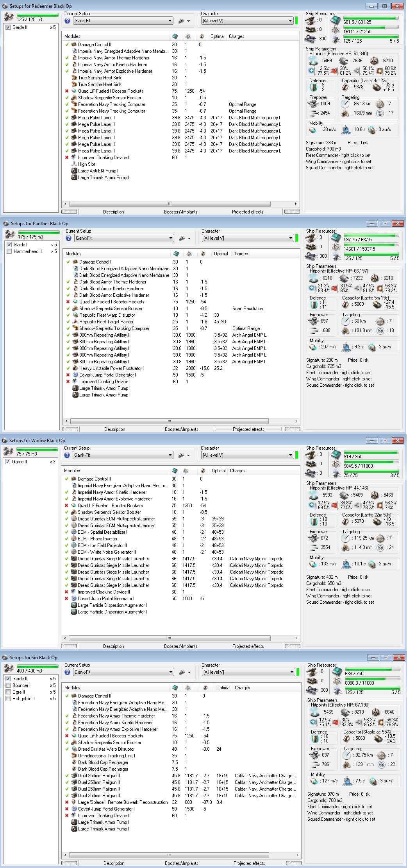This screenshot has width=407, height=868.
Task: Click Sin drone bay capacity bar 400 / 400 m3
Action: 37,666
